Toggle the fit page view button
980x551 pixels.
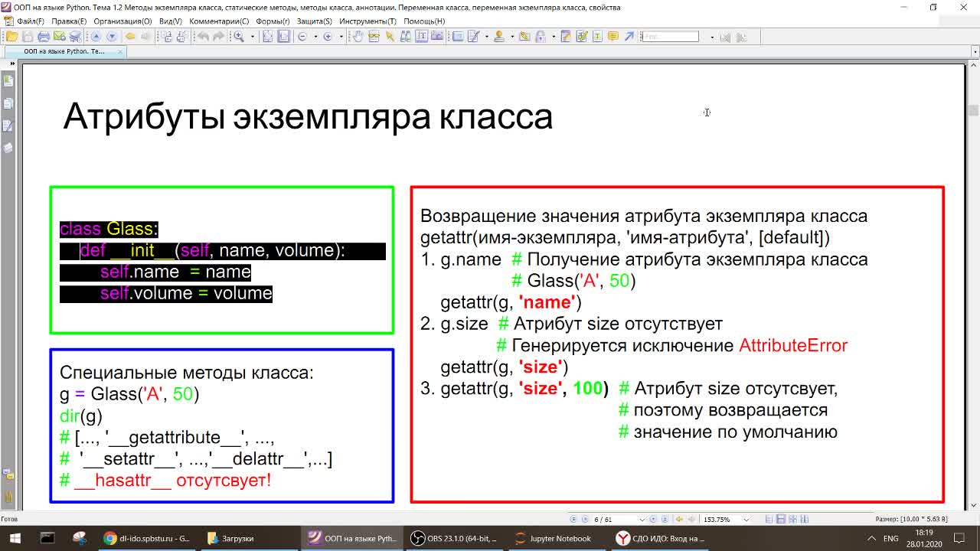pos(267,36)
